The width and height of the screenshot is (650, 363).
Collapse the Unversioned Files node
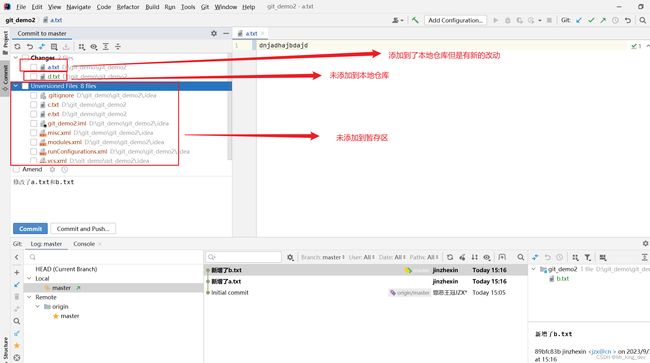click(16, 86)
